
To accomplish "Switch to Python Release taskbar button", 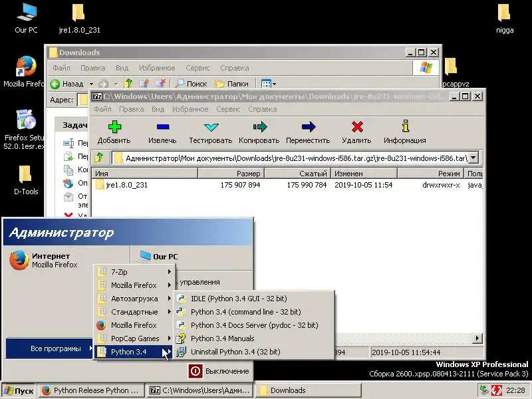I will pos(91,390).
